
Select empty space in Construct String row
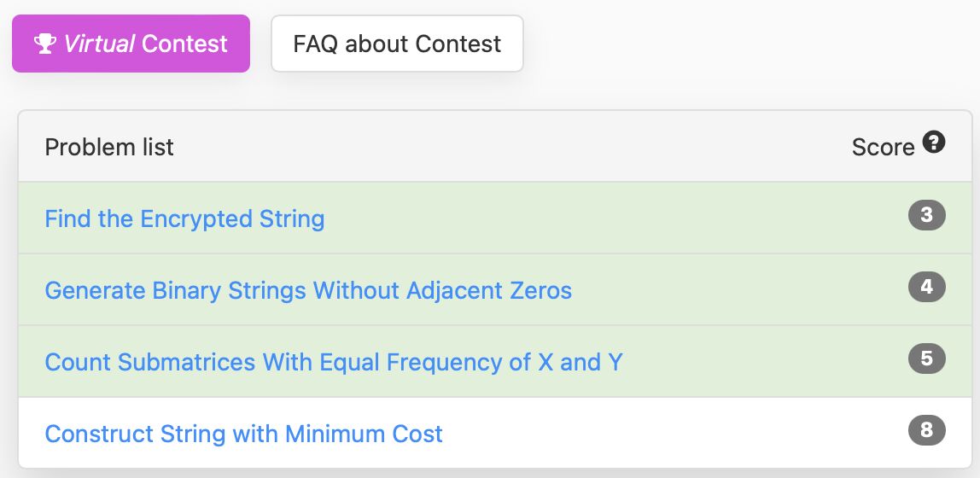(675, 434)
